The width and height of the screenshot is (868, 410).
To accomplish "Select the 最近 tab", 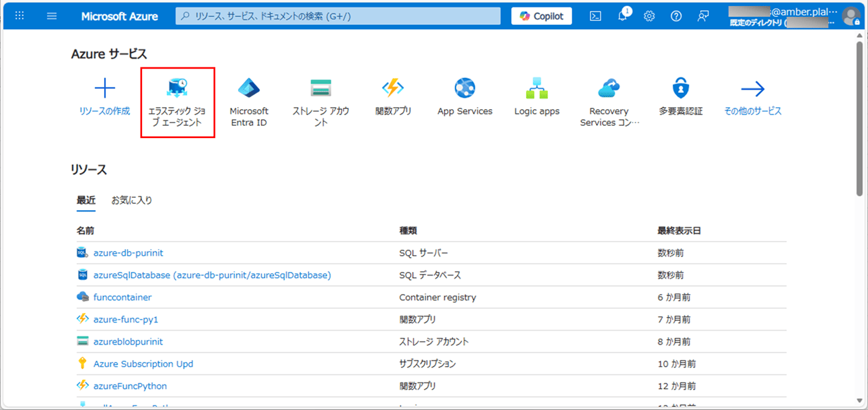I will (86, 200).
